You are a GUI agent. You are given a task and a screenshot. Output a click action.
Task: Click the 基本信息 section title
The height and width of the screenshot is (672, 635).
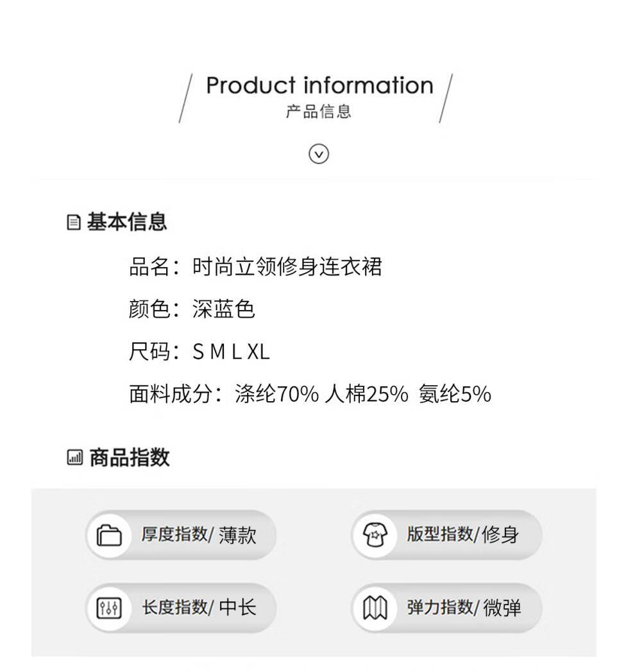tap(127, 222)
